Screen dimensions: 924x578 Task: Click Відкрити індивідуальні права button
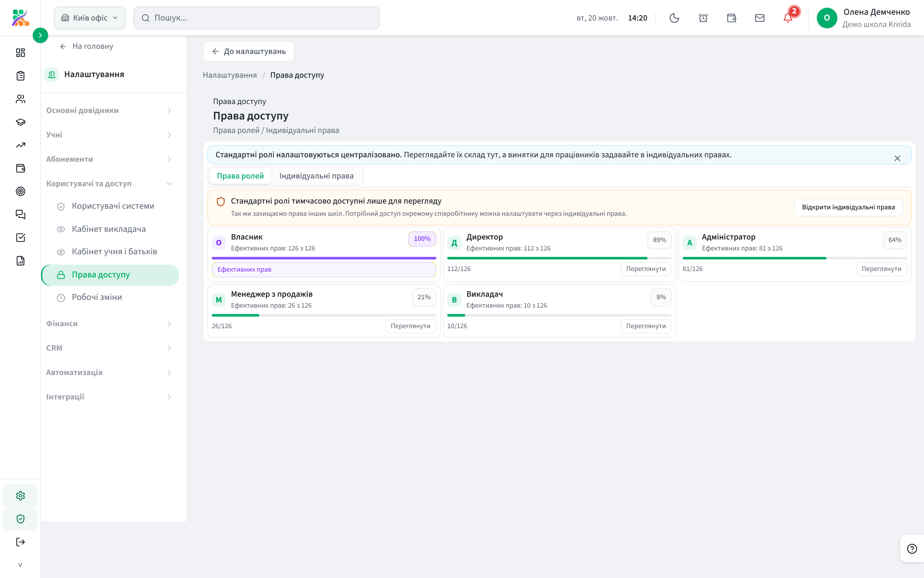[848, 207]
